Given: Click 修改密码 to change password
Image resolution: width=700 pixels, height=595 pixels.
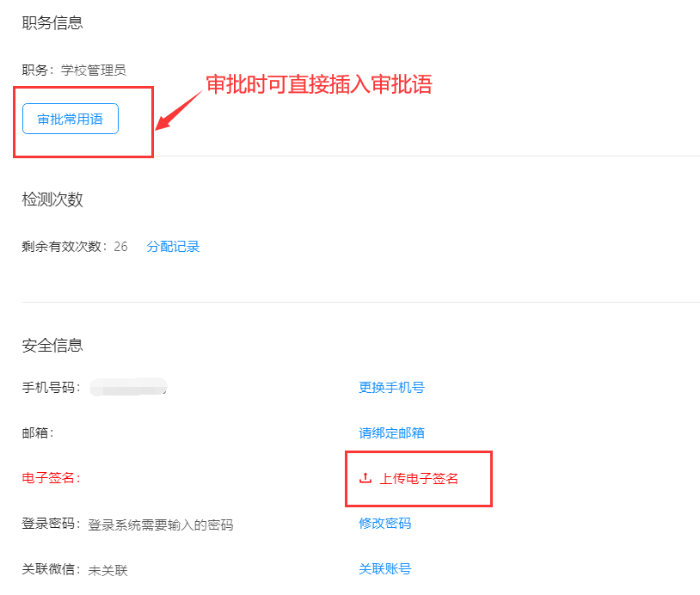Looking at the screenshot, I should coord(384,524).
